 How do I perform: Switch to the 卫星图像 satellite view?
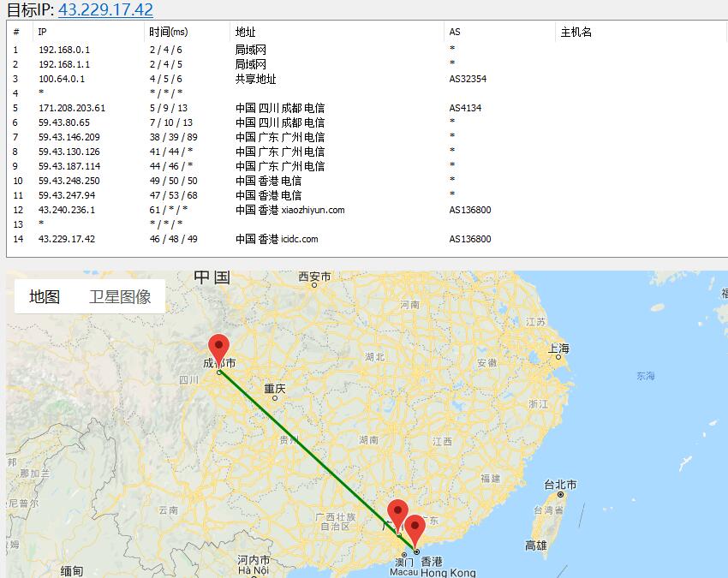tap(120, 296)
